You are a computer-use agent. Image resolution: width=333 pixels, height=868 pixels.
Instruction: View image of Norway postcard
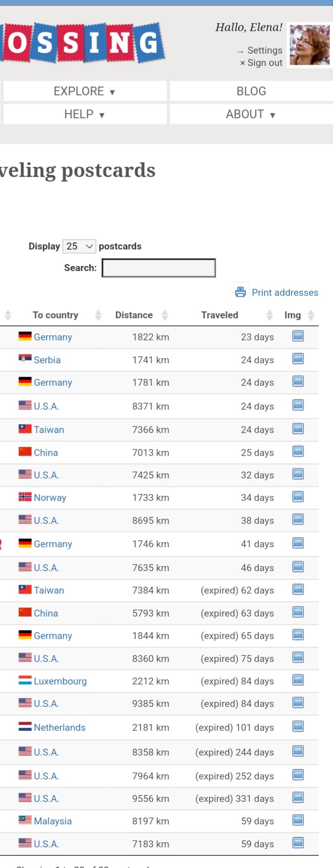[298, 496]
